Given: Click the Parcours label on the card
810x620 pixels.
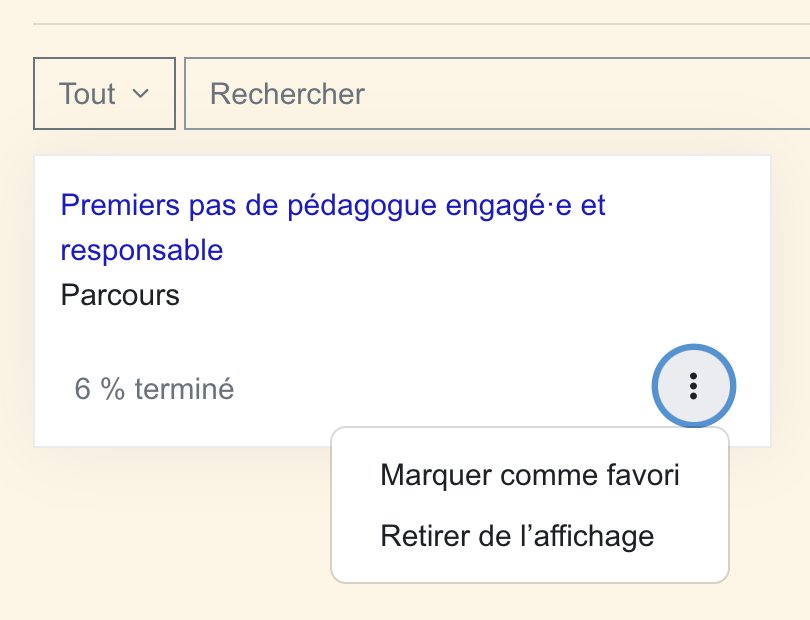Looking at the screenshot, I should pos(119,295).
